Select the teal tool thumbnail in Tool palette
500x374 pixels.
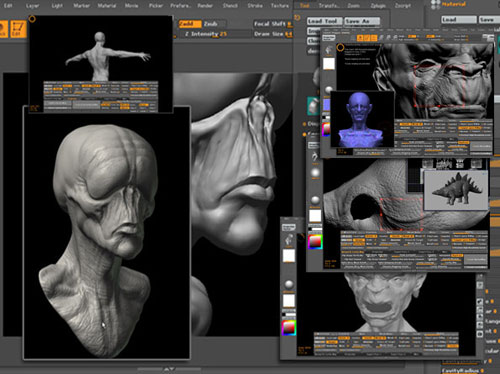point(313,106)
